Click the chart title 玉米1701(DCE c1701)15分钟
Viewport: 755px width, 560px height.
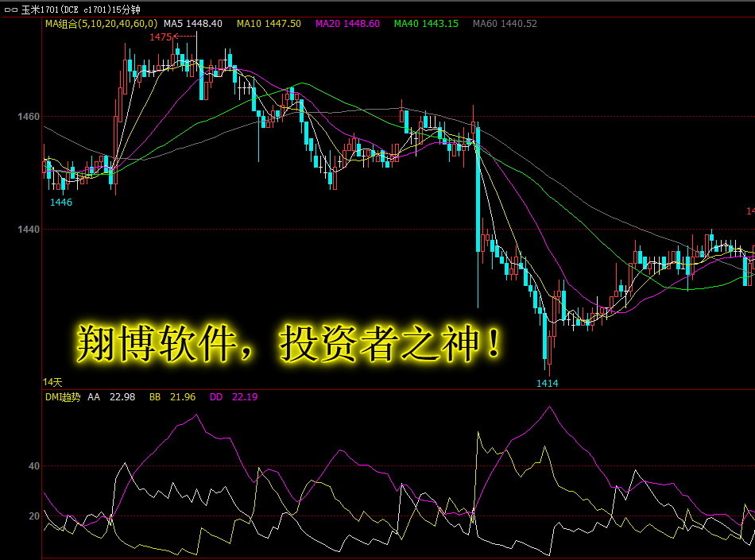(81, 10)
